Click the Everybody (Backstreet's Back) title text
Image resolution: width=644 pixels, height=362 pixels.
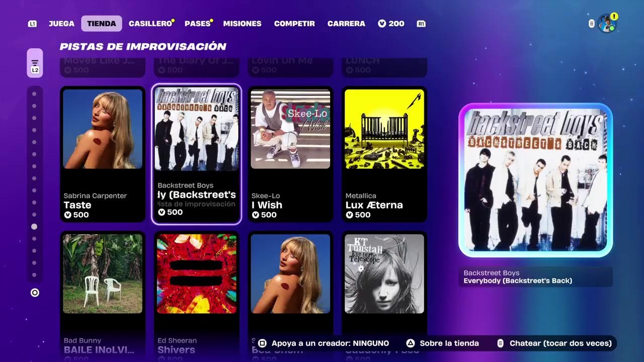tap(518, 281)
